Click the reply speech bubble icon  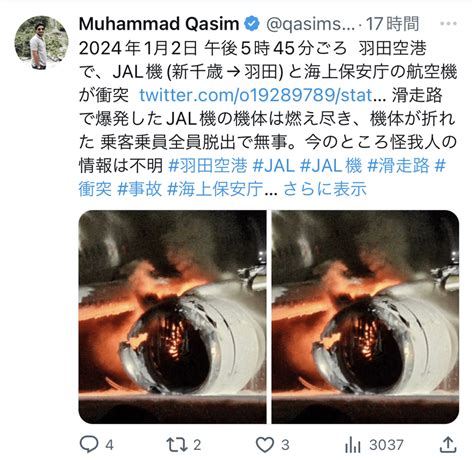89,444
